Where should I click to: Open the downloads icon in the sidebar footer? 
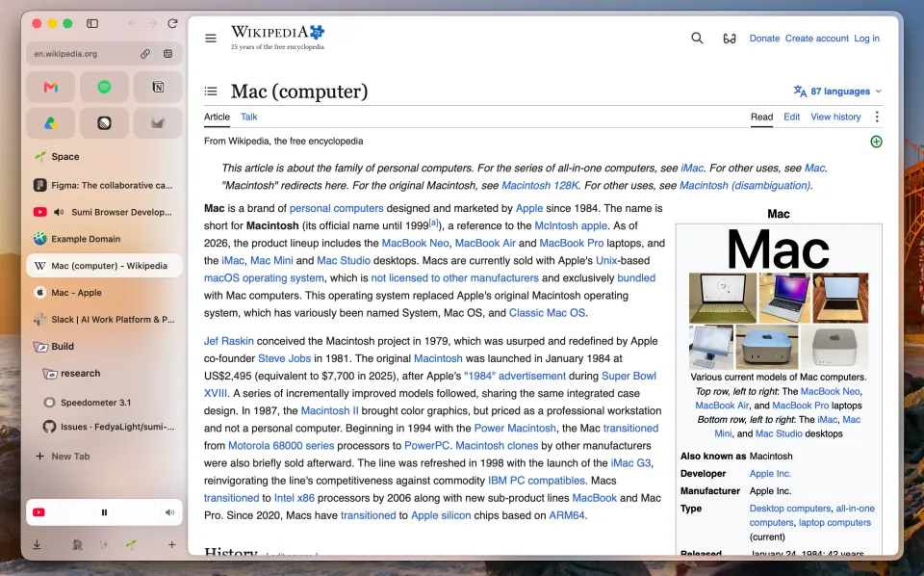tap(37, 545)
